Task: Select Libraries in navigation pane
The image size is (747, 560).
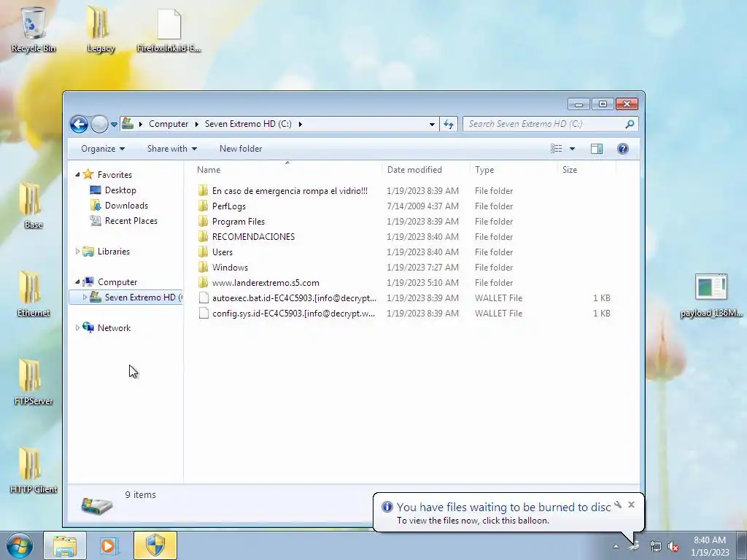Action: pos(113,252)
